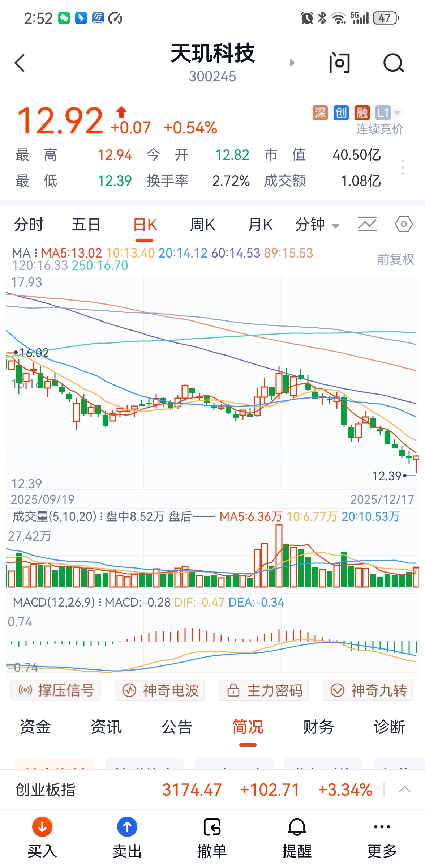Tap the WeChat status bar notification icon

[x=64, y=18]
